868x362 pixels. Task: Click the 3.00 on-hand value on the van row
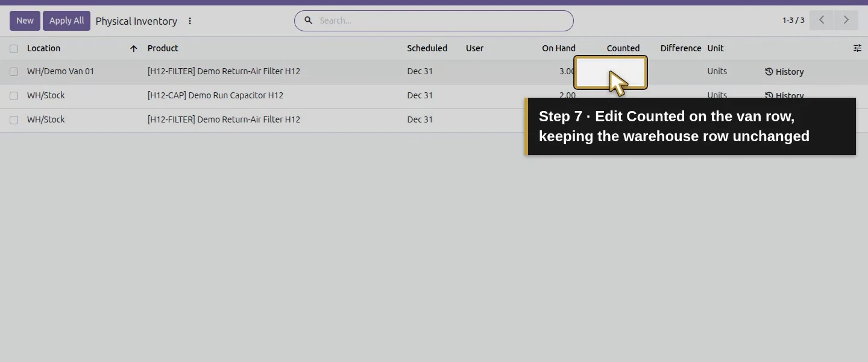coord(567,71)
